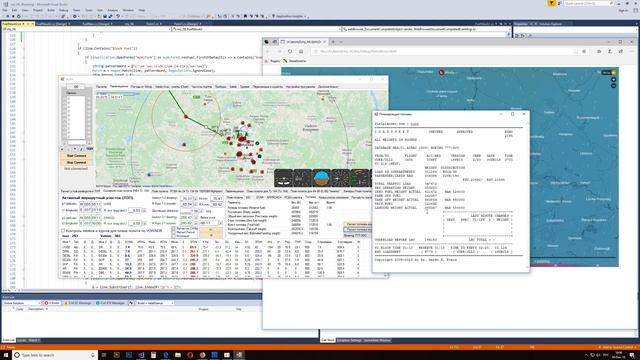This screenshot has height=360, width=640.
Task: Open the Visual Studio taskbar icon
Action: point(141,355)
